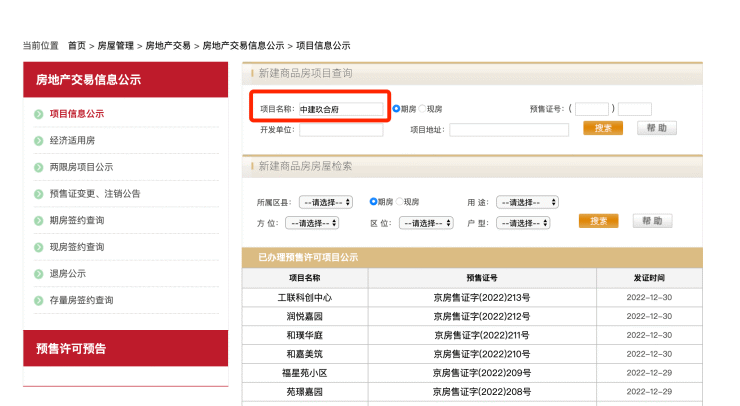Select 现房 radio in house search section
The image size is (740, 406).
click(x=400, y=202)
